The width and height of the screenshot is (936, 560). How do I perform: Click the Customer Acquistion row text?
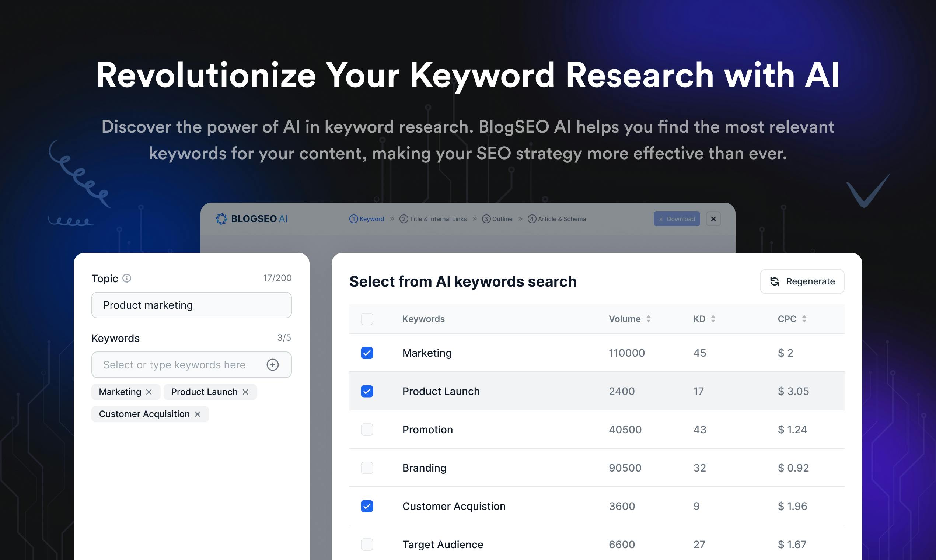454,506
